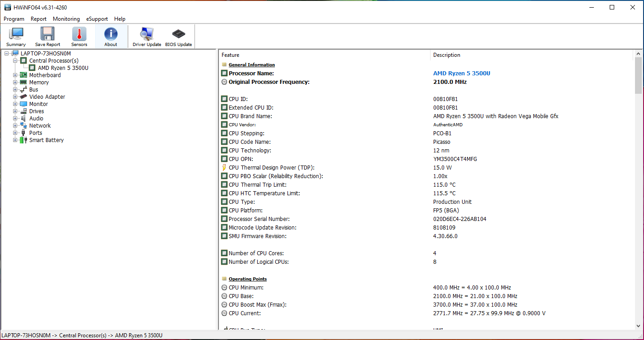The width and height of the screenshot is (644, 340).
Task: Collapse the Central Processor(s) node
Action: coord(15,61)
